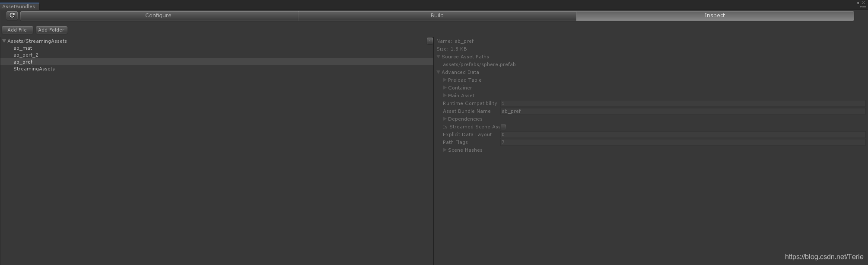Select the ab_mat bundle
The width and height of the screenshot is (868, 265).
coord(22,48)
